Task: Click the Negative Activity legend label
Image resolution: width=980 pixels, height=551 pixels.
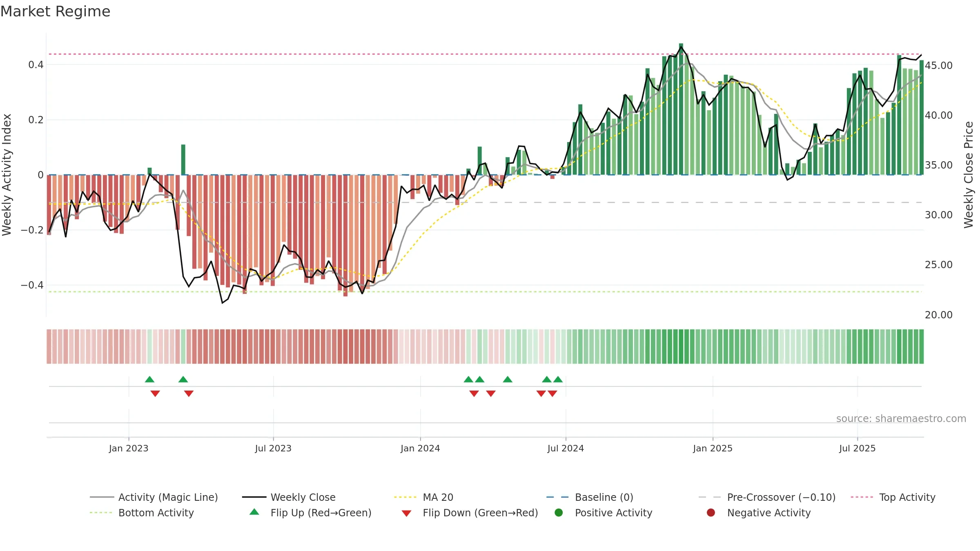Action: pos(769,513)
